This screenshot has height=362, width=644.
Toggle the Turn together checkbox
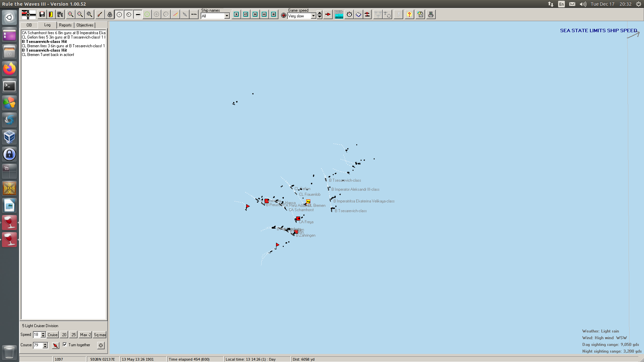(65, 344)
